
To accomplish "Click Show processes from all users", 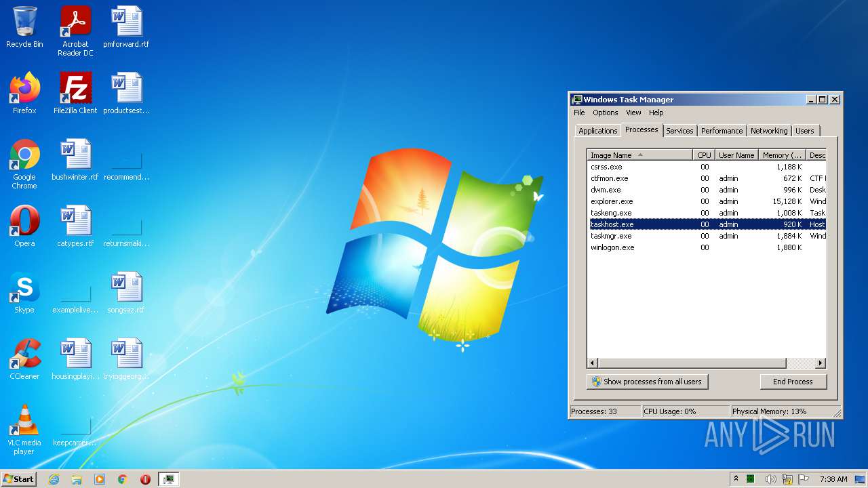I will (647, 382).
